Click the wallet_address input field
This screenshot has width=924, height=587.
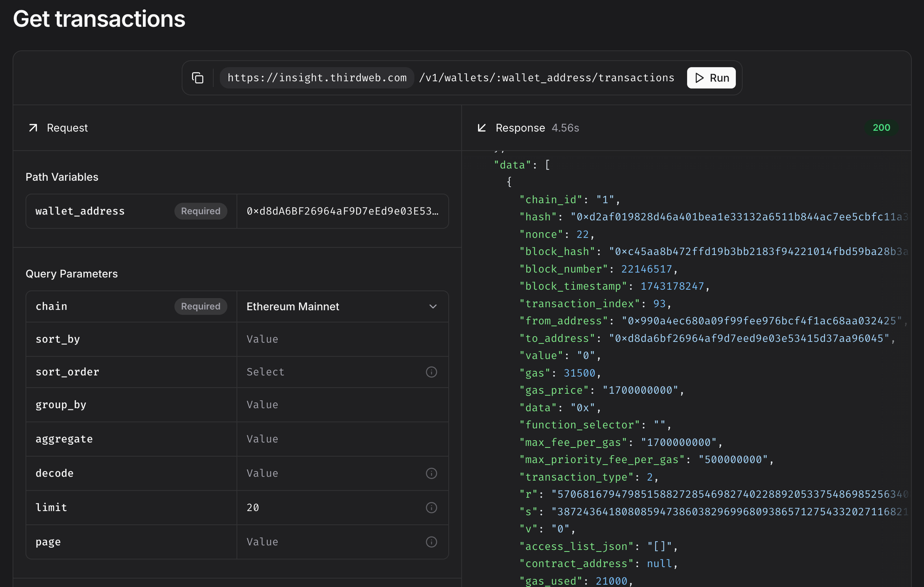342,211
